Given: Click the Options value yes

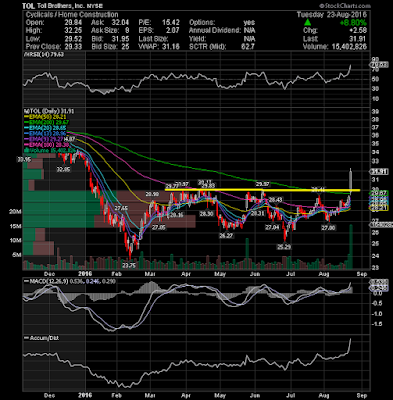Looking at the screenshot, I should [x=249, y=23].
